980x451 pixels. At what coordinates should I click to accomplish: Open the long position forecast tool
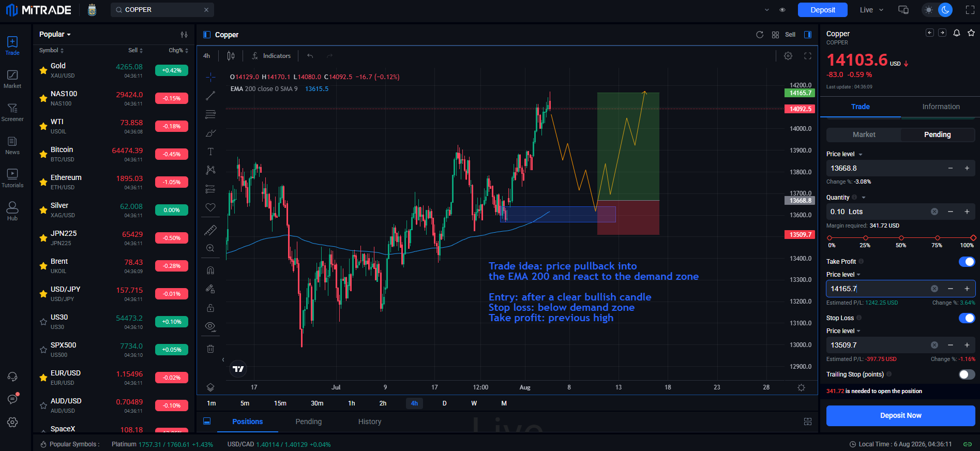[210, 189]
